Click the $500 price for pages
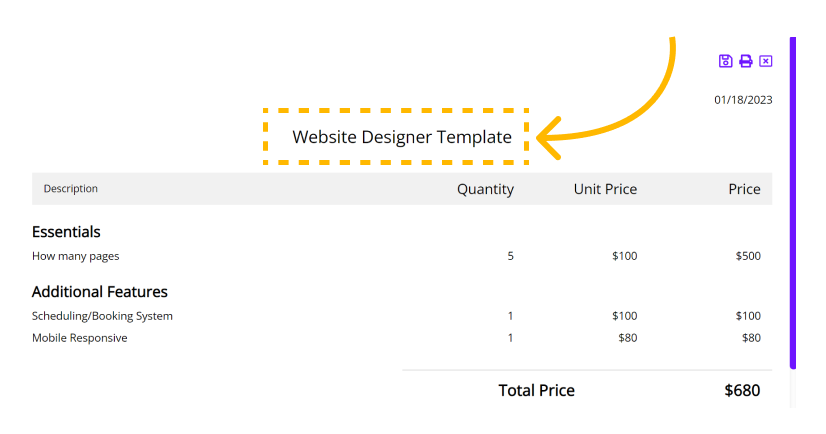826x434 pixels. point(748,256)
